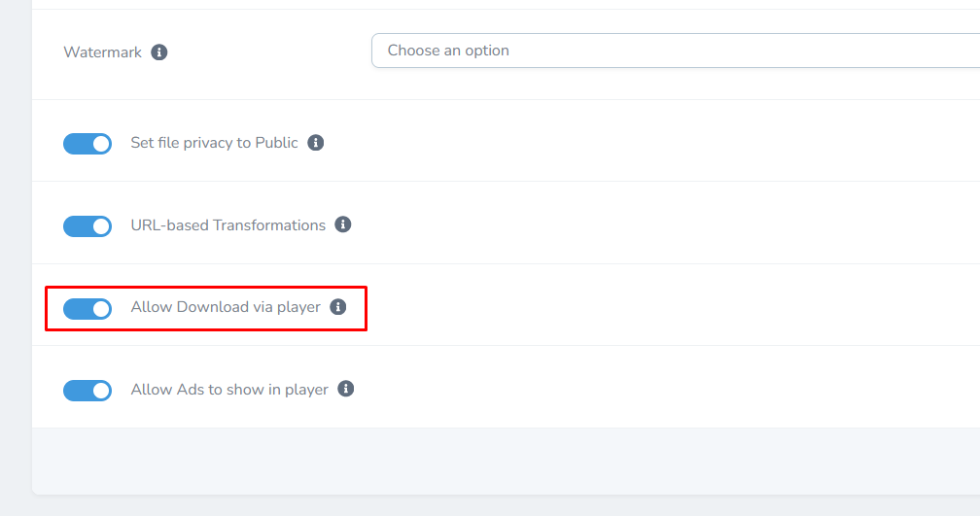Open the Watermark 'Choose an option' dropdown
Viewport: 980px width, 516px height.
click(676, 51)
